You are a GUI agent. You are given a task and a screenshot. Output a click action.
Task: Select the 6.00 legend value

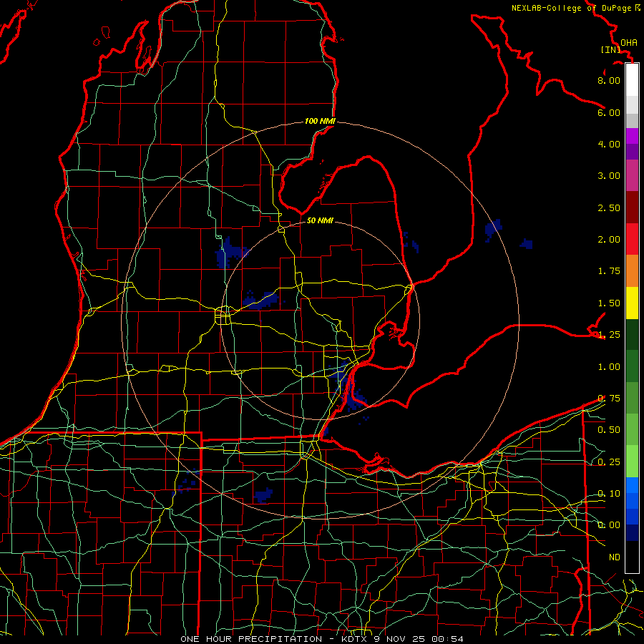(609, 112)
